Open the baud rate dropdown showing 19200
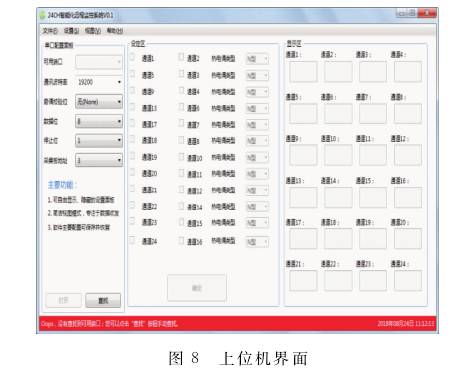Viewport: 472px width, 372px height. point(99,82)
